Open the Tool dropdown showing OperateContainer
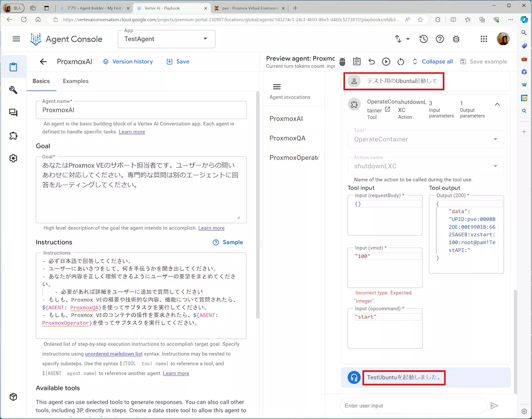 pos(426,139)
